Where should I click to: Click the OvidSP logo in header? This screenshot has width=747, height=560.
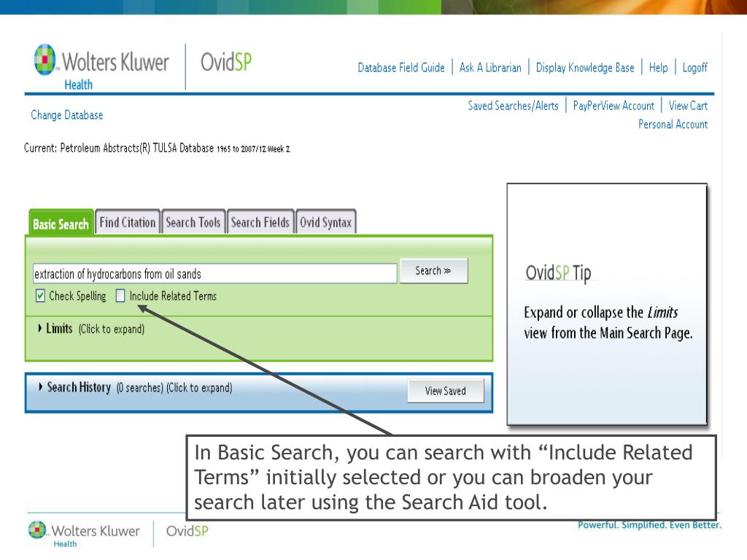226,62
